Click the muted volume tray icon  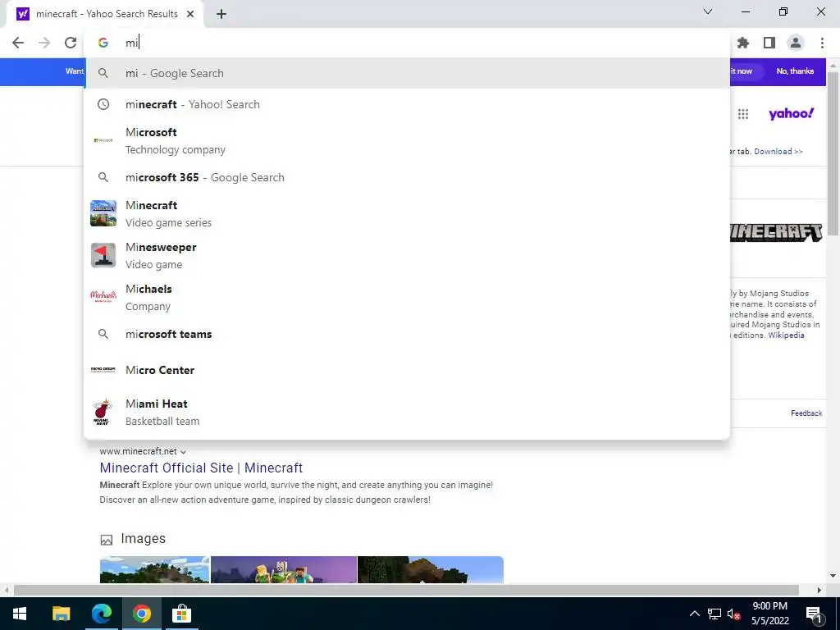click(733, 614)
